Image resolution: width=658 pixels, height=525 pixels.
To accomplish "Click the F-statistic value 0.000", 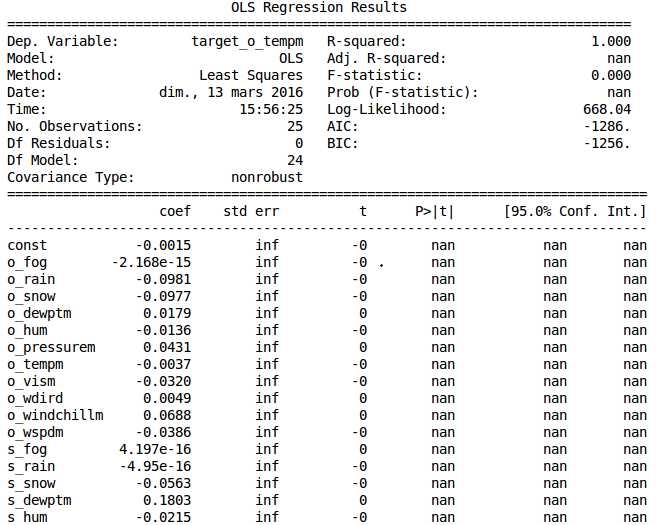I will coord(611,76).
